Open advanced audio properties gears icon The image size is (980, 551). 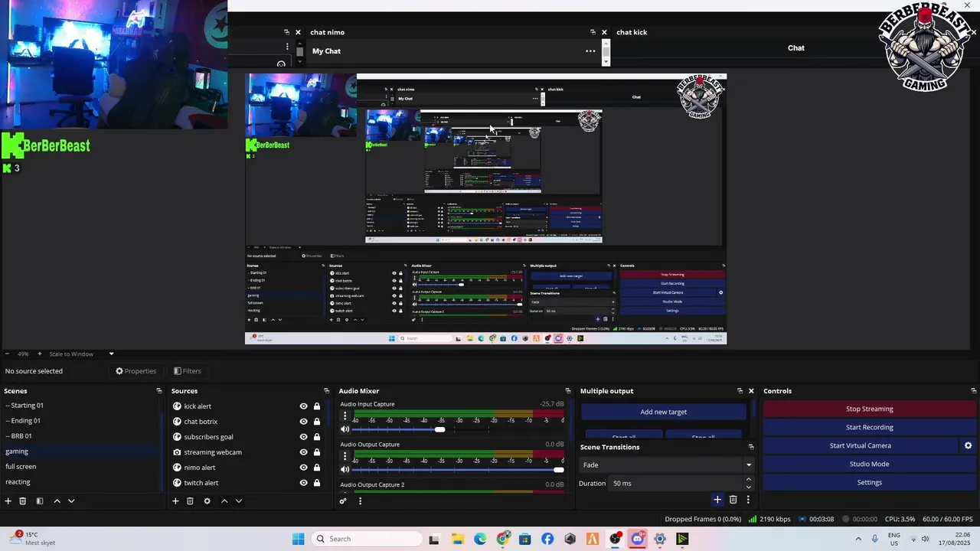pyautogui.click(x=343, y=500)
